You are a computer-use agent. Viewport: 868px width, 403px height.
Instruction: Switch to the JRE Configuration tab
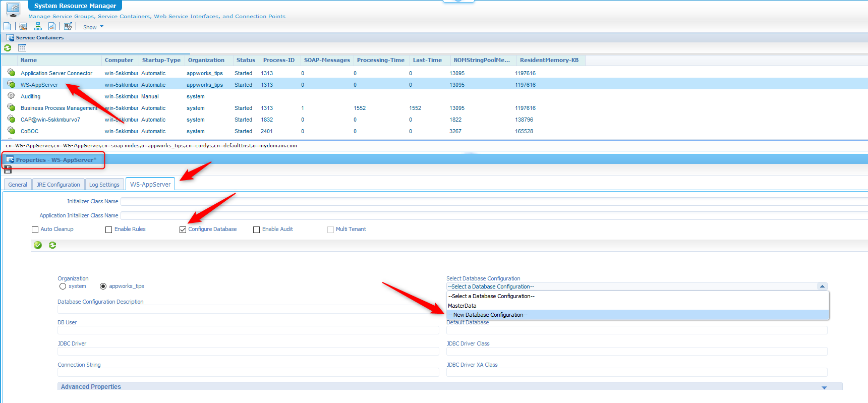point(58,185)
